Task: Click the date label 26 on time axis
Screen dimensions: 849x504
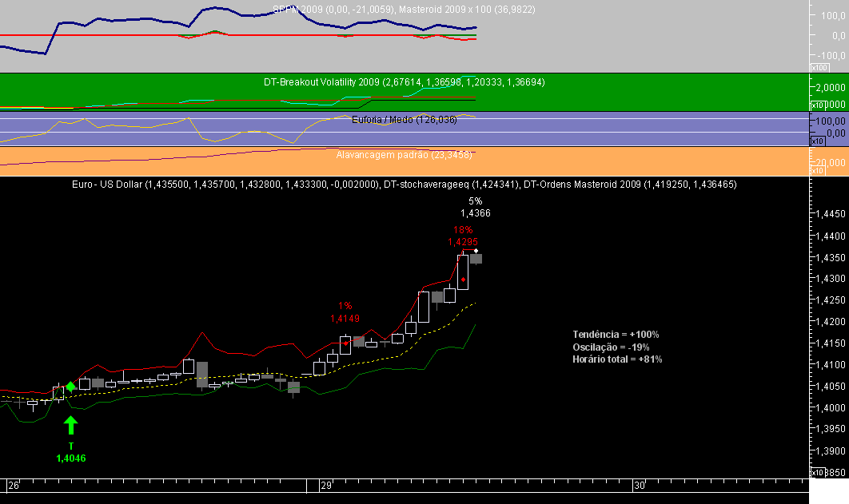Action: pyautogui.click(x=14, y=485)
